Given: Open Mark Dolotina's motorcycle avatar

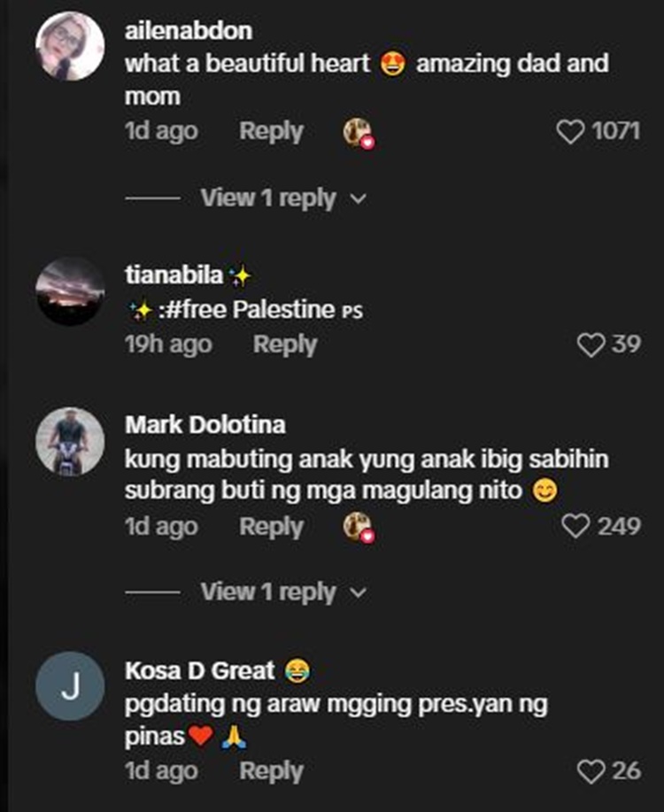Looking at the screenshot, I should (70, 442).
